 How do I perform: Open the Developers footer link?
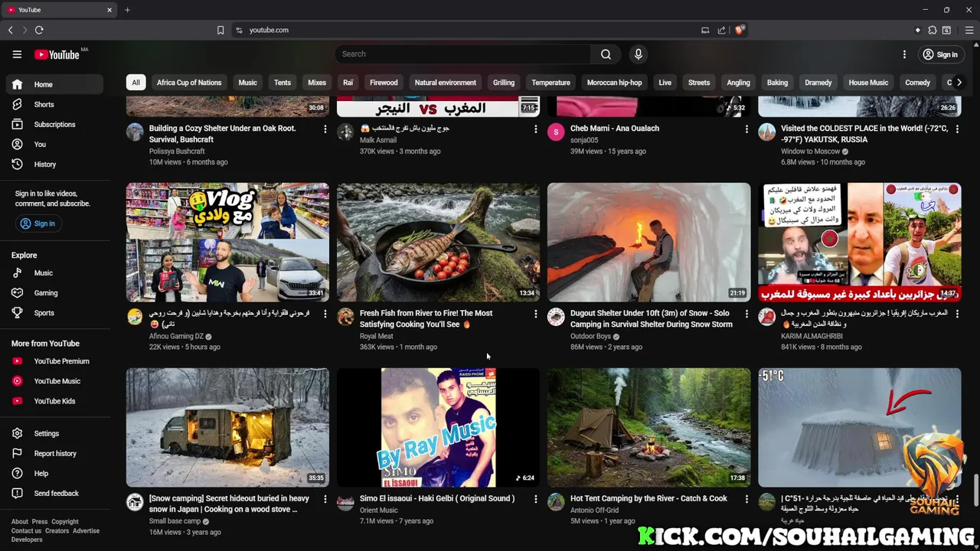pos(27,540)
